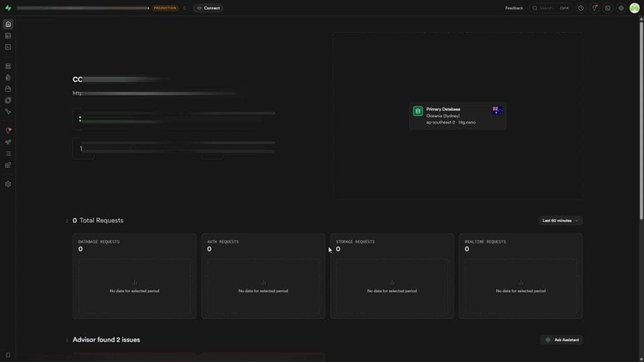The height and width of the screenshot is (362, 644).
Task: Open the Reports telescope icon
Action: tap(8, 142)
